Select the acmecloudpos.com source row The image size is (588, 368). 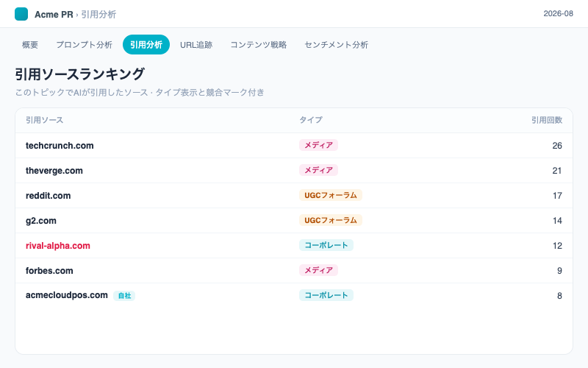[x=294, y=296]
